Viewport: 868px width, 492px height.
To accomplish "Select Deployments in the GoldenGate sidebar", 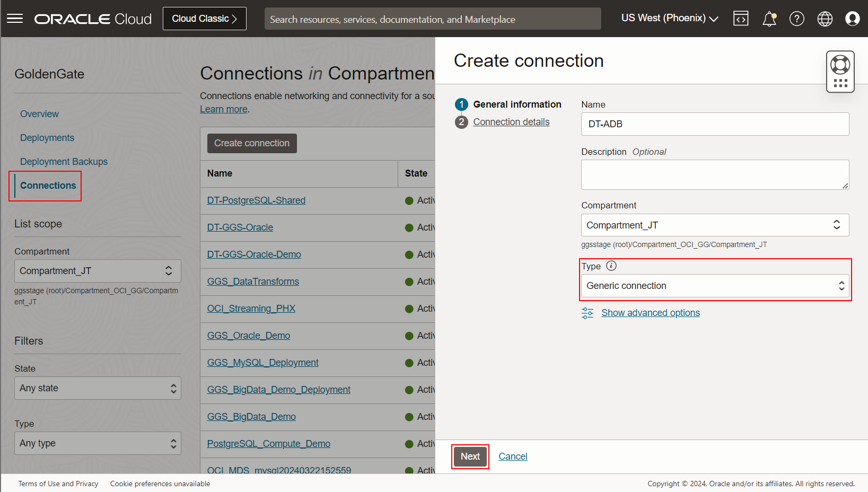I will click(x=47, y=137).
